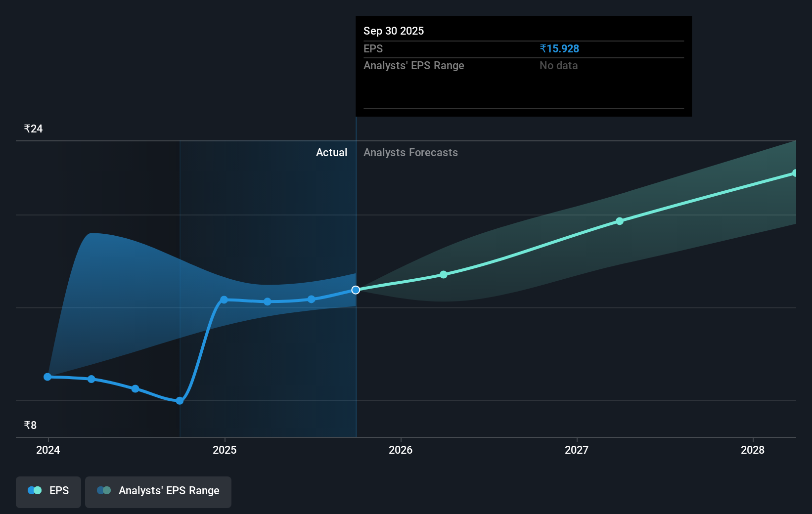Select the final 2028 forecast data point
Screen dimensions: 812x514
coord(794,172)
